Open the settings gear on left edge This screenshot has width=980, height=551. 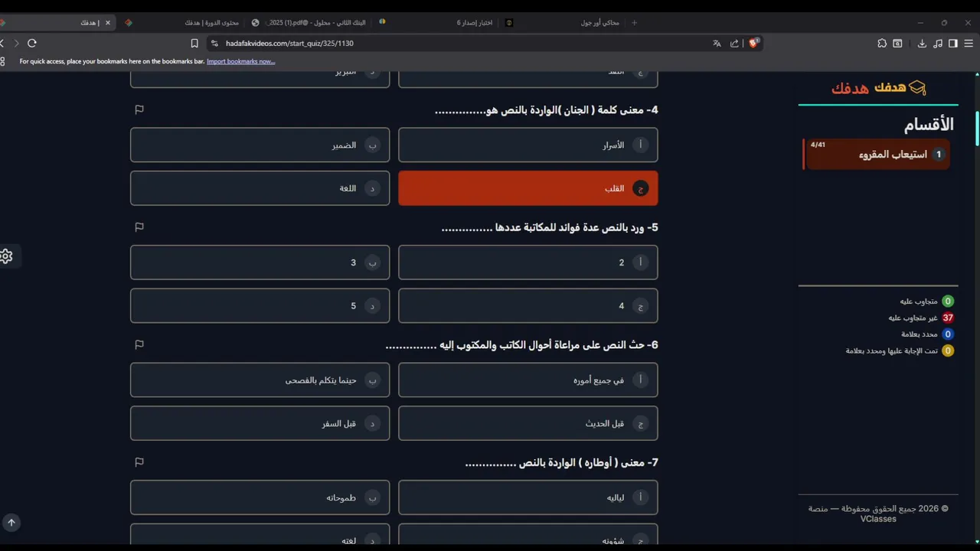tap(6, 256)
